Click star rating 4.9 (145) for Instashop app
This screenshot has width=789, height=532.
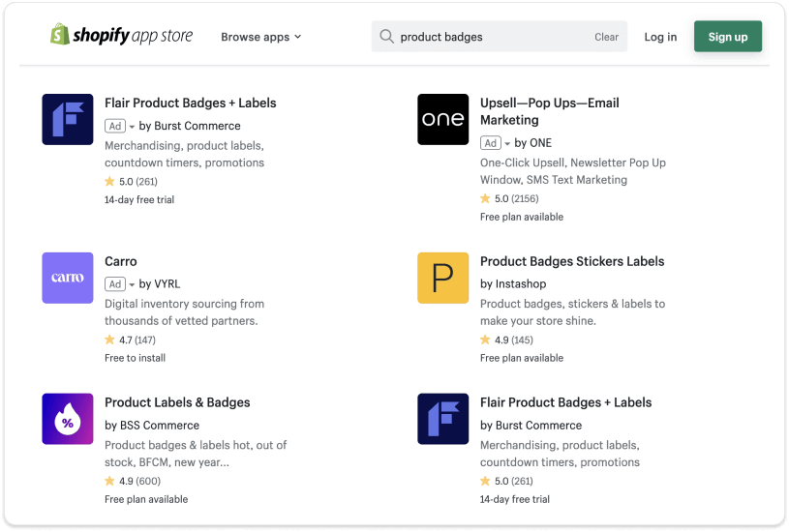pos(506,340)
